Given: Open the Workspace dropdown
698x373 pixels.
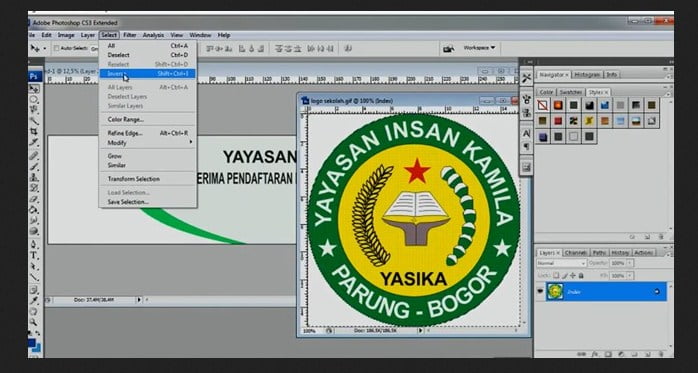Looking at the screenshot, I should tap(479, 48).
